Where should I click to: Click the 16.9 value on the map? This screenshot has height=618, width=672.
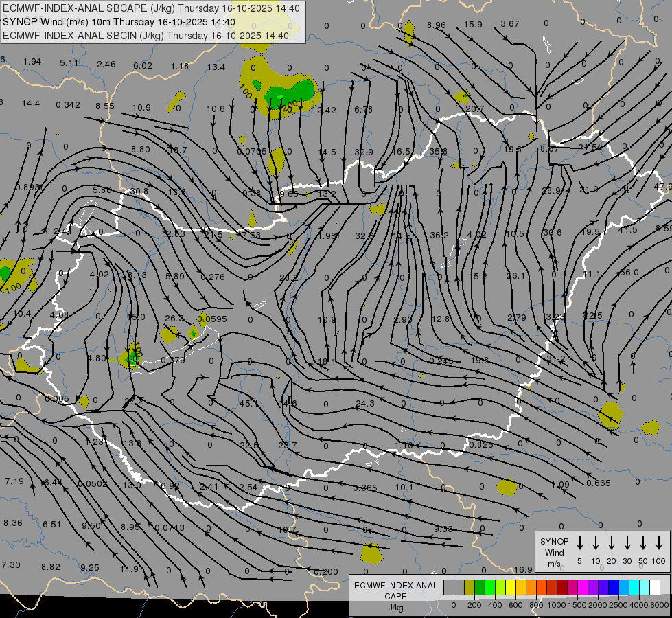[523, 569]
